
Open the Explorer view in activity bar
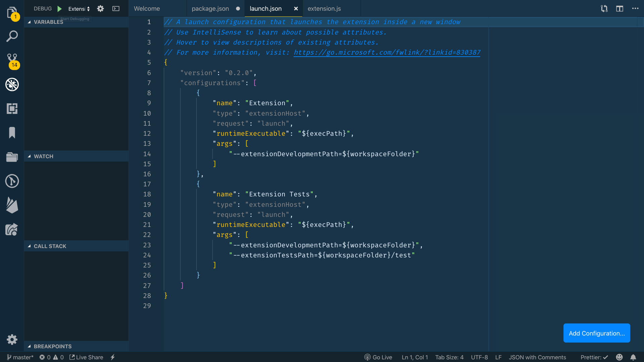[12, 12]
